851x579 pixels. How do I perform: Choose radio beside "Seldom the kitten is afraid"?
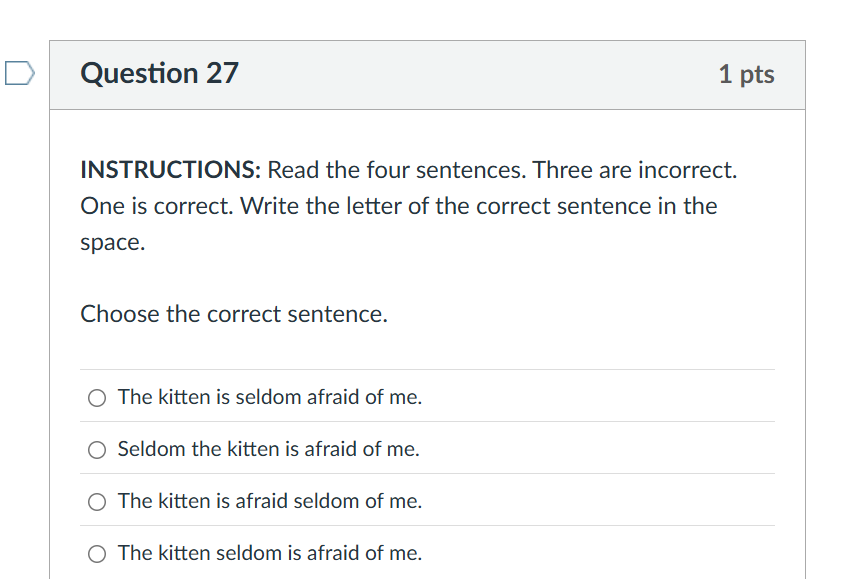coord(97,450)
